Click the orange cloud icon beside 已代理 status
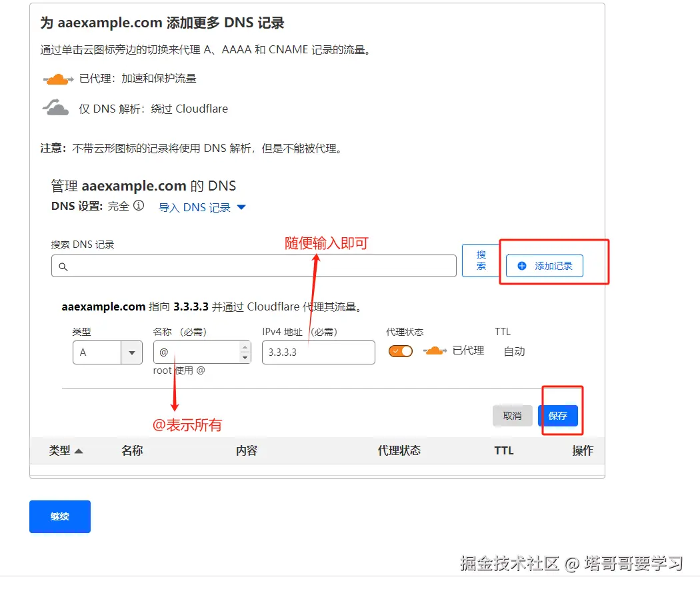The height and width of the screenshot is (589, 700). coord(435,350)
